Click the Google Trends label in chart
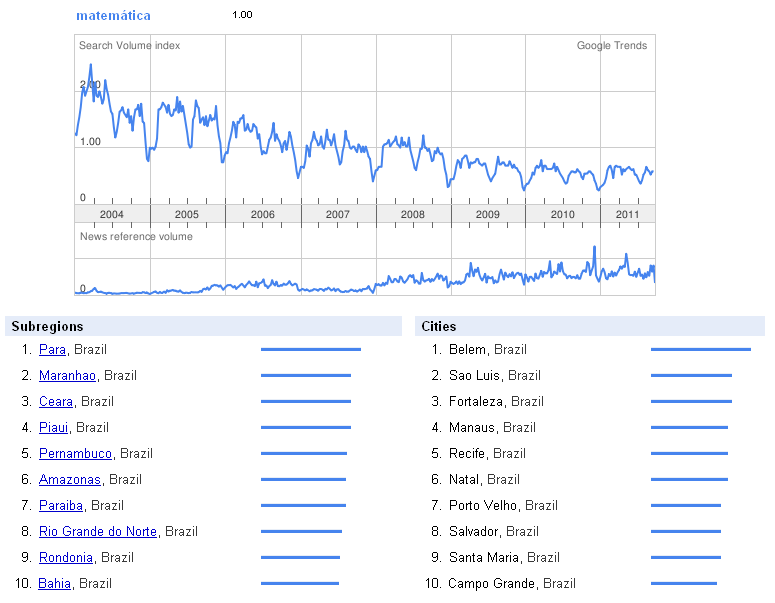Viewport: 775px width, 603px height. (x=612, y=45)
